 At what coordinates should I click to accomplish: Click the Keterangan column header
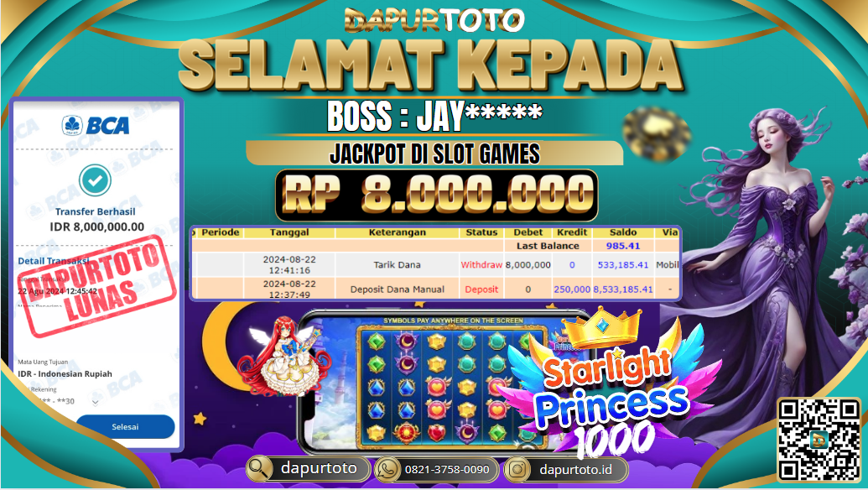coord(397,232)
